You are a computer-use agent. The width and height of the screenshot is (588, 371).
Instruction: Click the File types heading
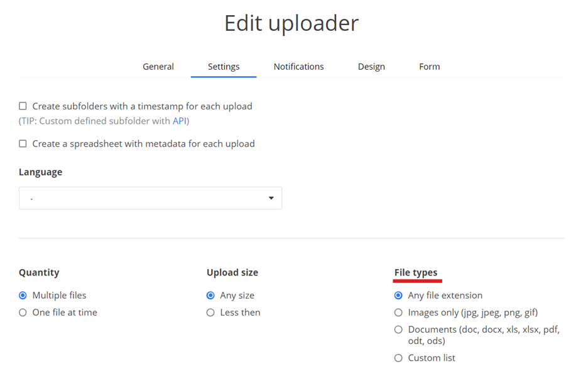416,272
